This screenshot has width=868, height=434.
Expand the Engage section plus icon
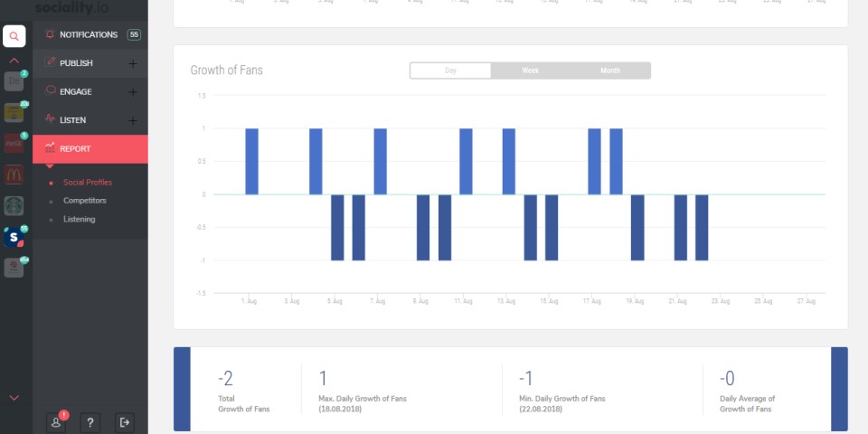pyautogui.click(x=133, y=92)
